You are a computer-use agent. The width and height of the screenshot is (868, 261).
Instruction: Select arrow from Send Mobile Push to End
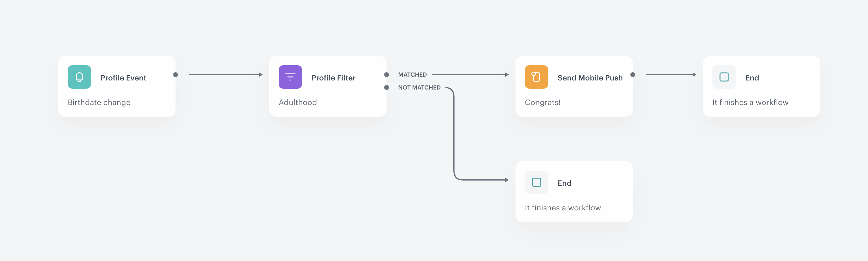[x=670, y=75]
